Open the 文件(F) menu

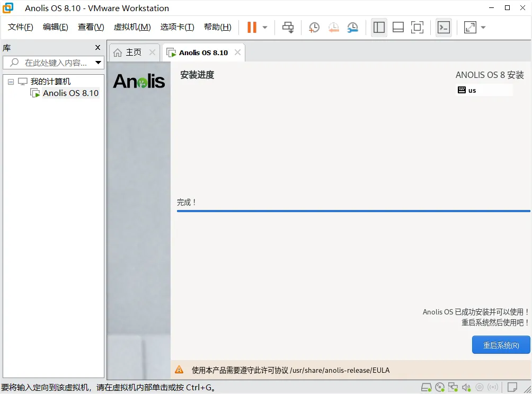pyautogui.click(x=20, y=27)
